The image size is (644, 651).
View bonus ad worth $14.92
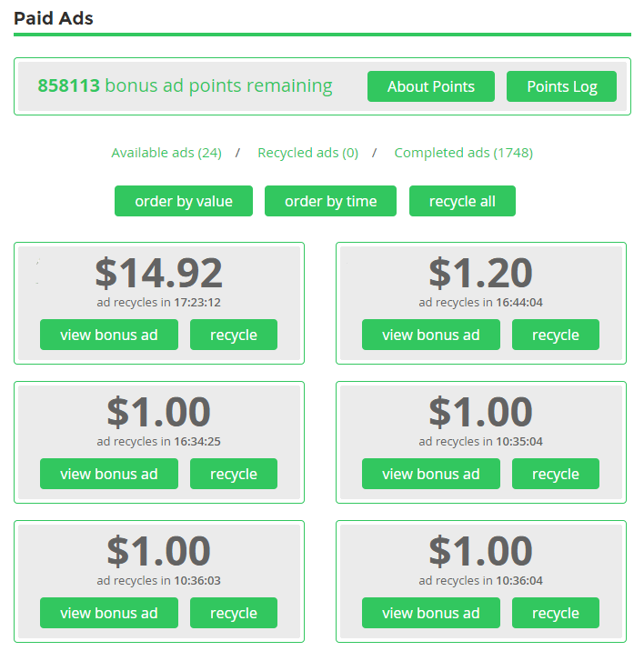[109, 335]
